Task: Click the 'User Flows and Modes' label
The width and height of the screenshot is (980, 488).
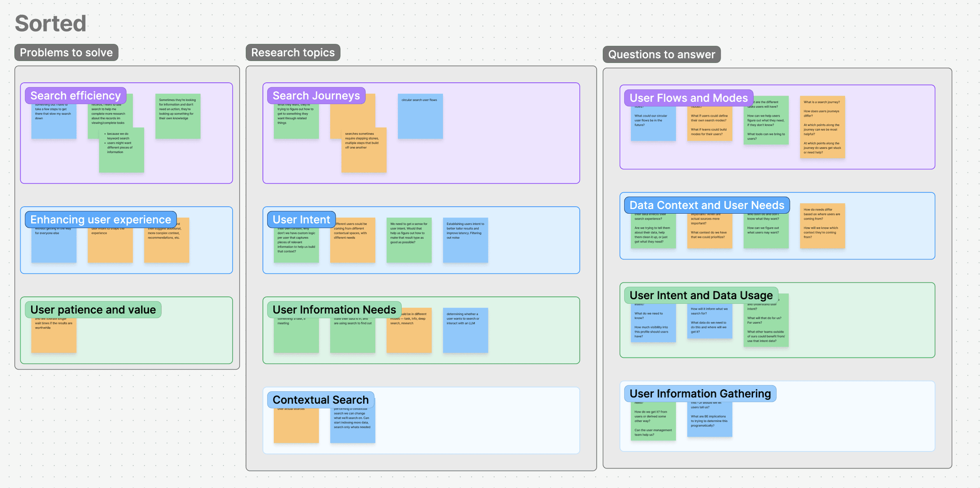Action: click(688, 98)
